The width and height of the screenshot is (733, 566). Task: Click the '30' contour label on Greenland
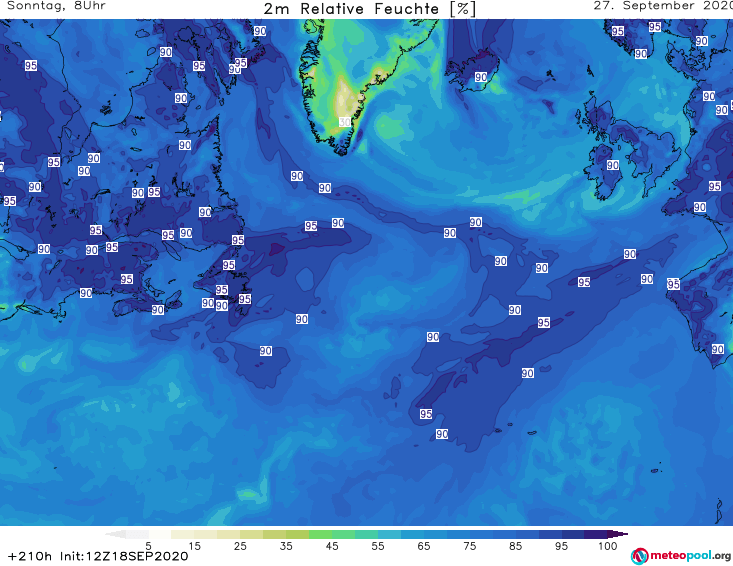(345, 122)
